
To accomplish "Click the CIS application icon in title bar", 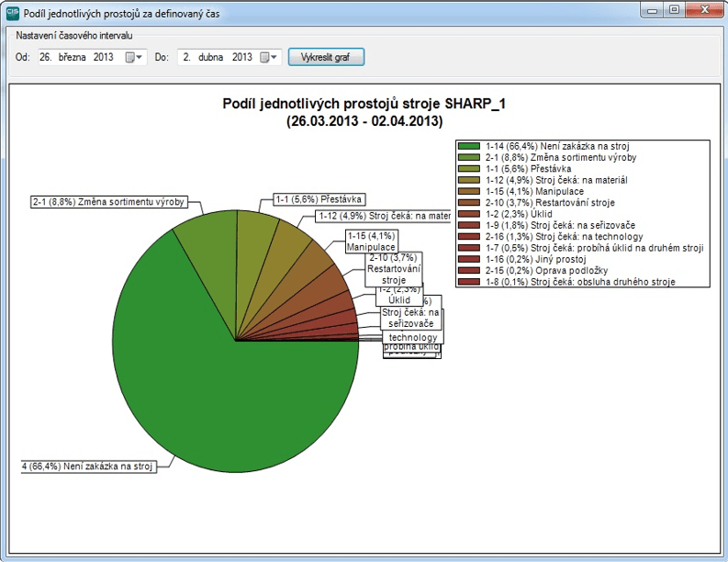I will click(x=12, y=12).
